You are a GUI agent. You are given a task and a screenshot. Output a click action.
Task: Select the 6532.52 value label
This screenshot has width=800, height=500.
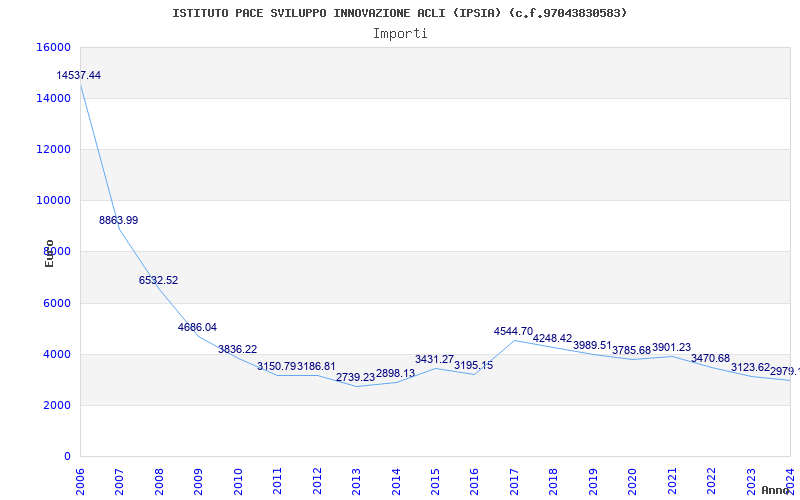(x=158, y=281)
